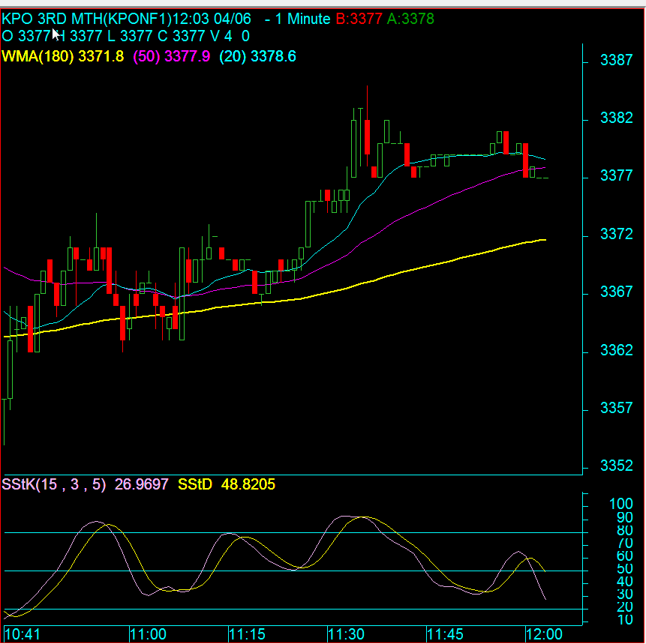This screenshot has width=646, height=644.
Task: Click the 20 level on stochastic axis
Action: [x=624, y=607]
